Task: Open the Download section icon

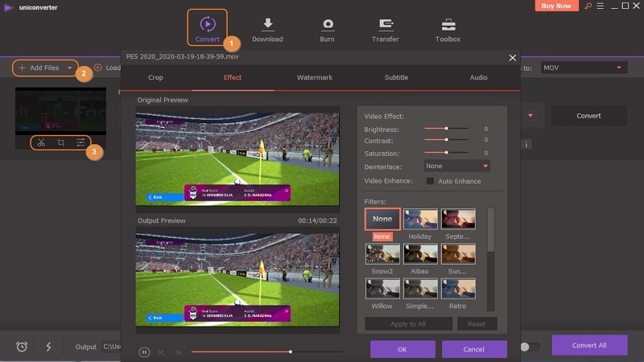Action: [x=267, y=25]
